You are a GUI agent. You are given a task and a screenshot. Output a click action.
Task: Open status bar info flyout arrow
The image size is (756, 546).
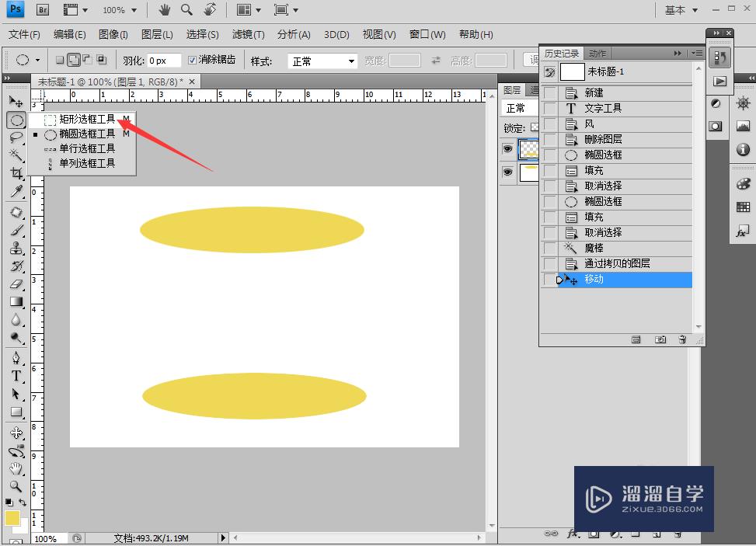[223, 537]
